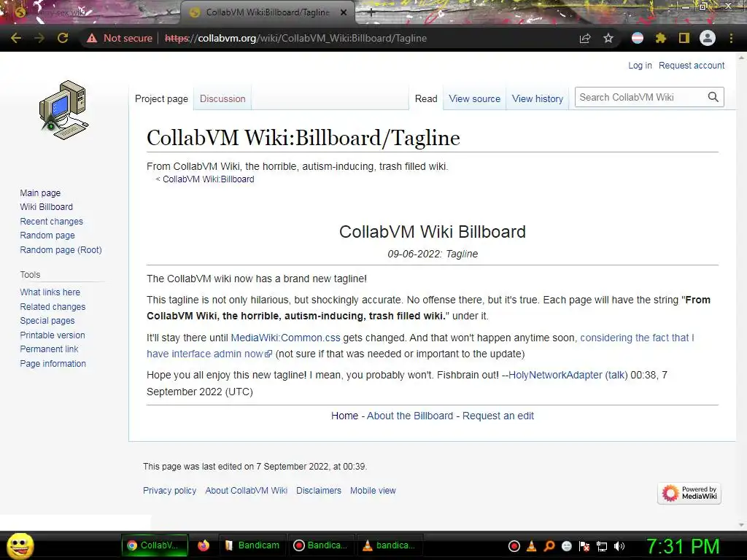Open the Chrome profile avatar

click(x=708, y=38)
